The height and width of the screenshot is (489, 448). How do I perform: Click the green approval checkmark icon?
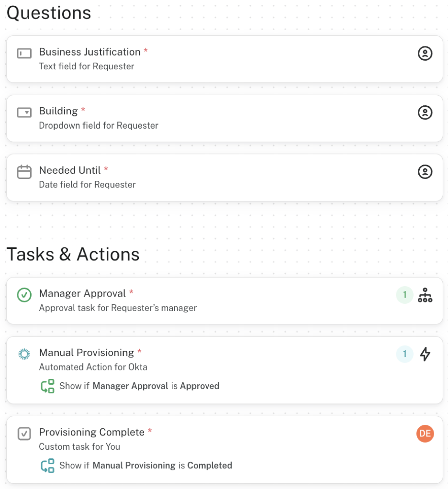pyautogui.click(x=24, y=295)
